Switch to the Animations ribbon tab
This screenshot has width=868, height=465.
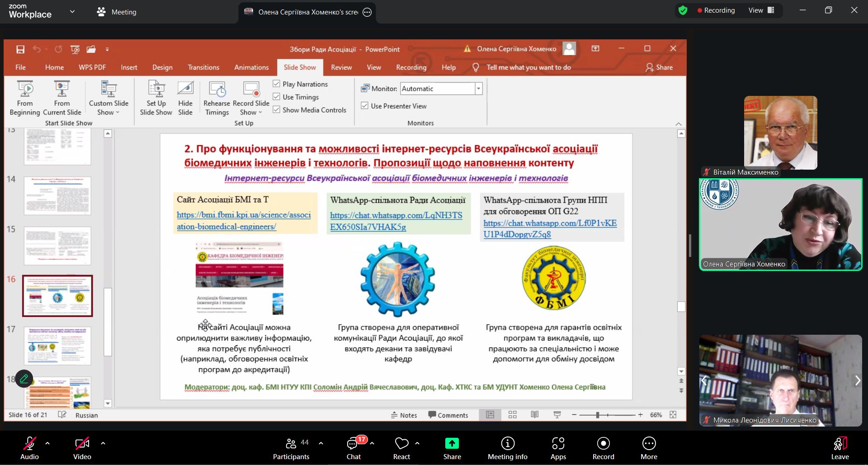tap(251, 67)
